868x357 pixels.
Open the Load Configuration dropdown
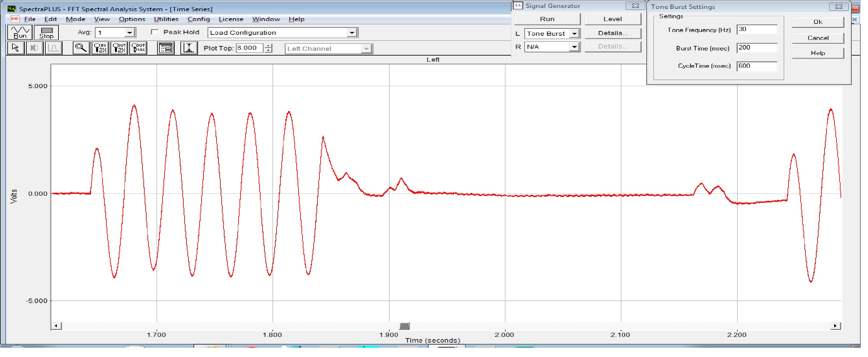pos(352,33)
